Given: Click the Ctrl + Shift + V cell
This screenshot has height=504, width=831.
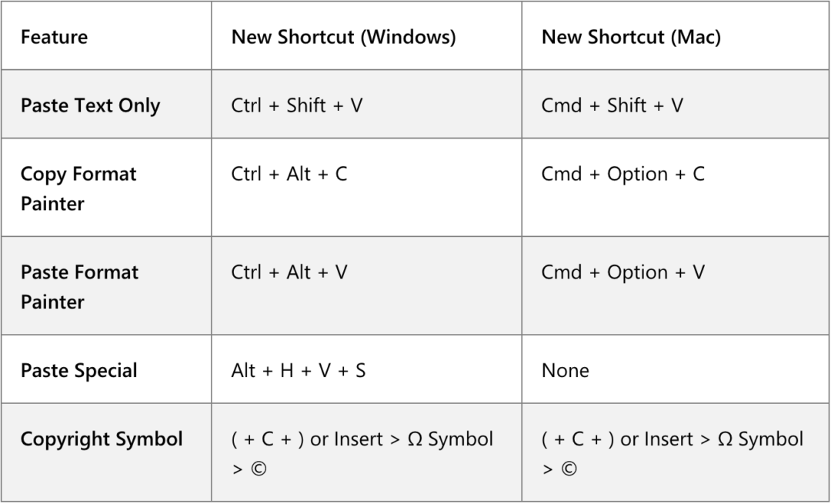Looking at the screenshot, I should click(x=296, y=105).
